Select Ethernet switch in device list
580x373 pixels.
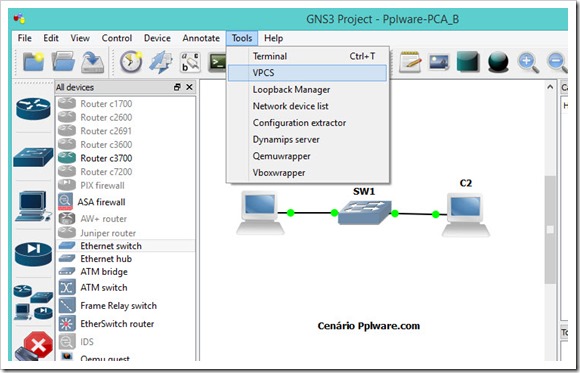click(125, 246)
